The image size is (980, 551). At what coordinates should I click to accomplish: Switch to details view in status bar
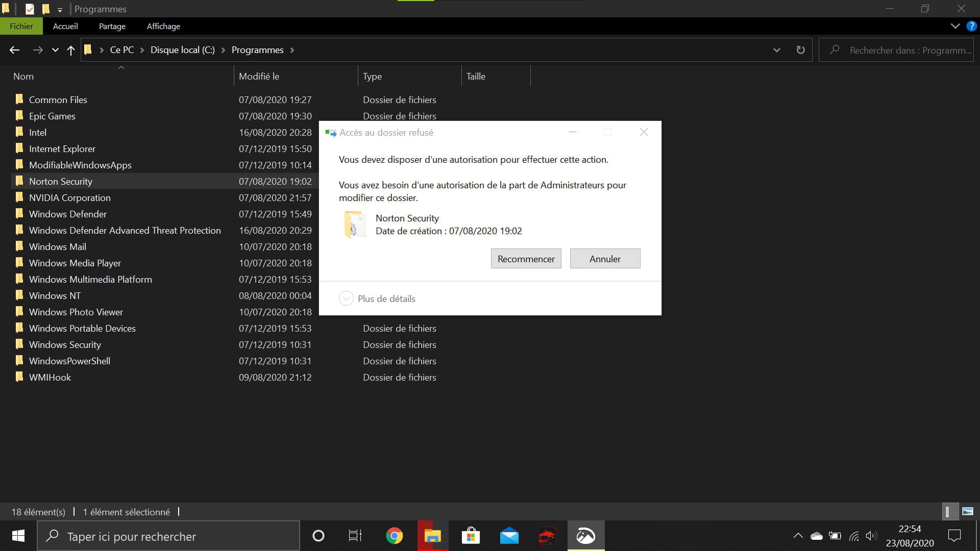pyautogui.click(x=949, y=511)
